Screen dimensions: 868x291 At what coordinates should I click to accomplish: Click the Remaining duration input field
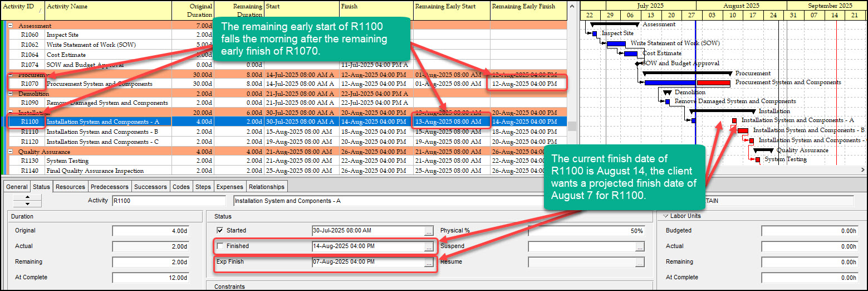(151, 262)
